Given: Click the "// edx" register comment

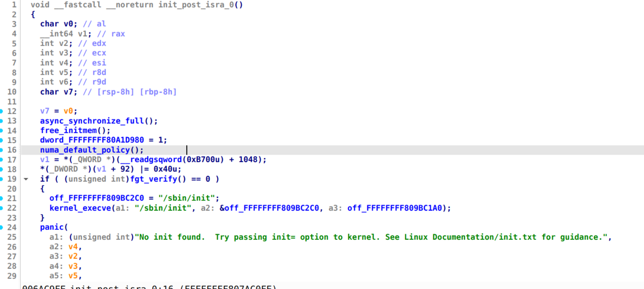Looking at the screenshot, I should click(92, 43).
